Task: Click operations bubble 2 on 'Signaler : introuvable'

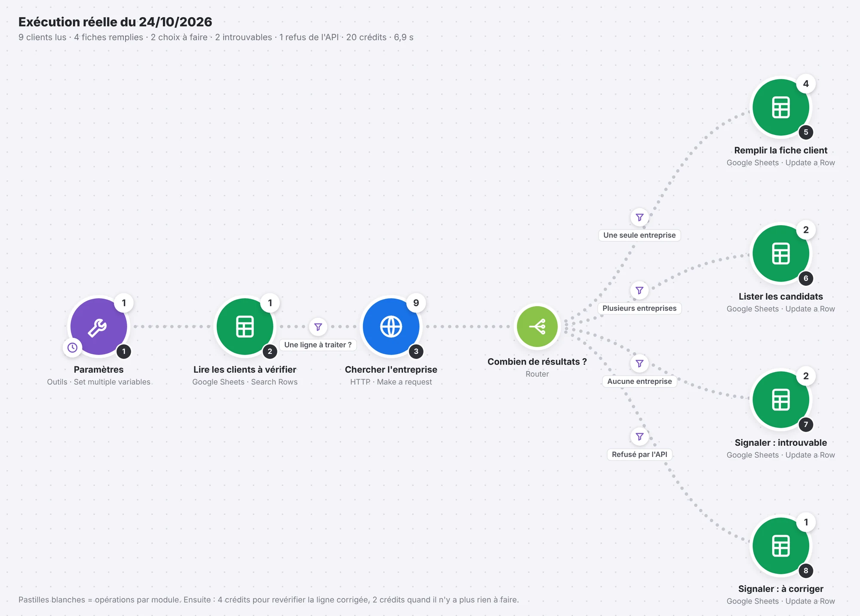Action: click(806, 376)
